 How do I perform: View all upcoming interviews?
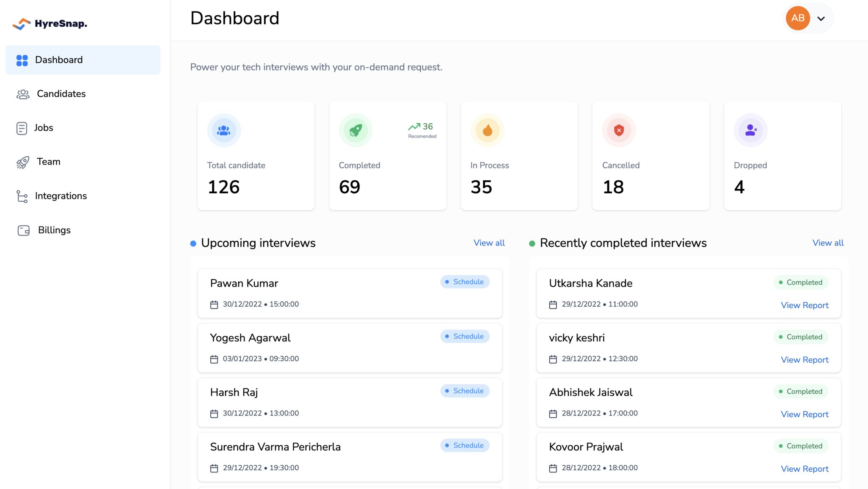[x=489, y=243]
